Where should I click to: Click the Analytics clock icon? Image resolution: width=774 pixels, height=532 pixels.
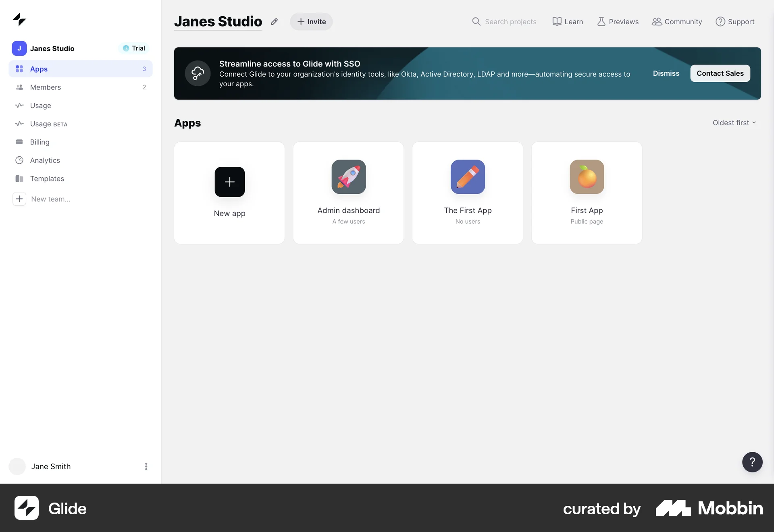click(19, 160)
